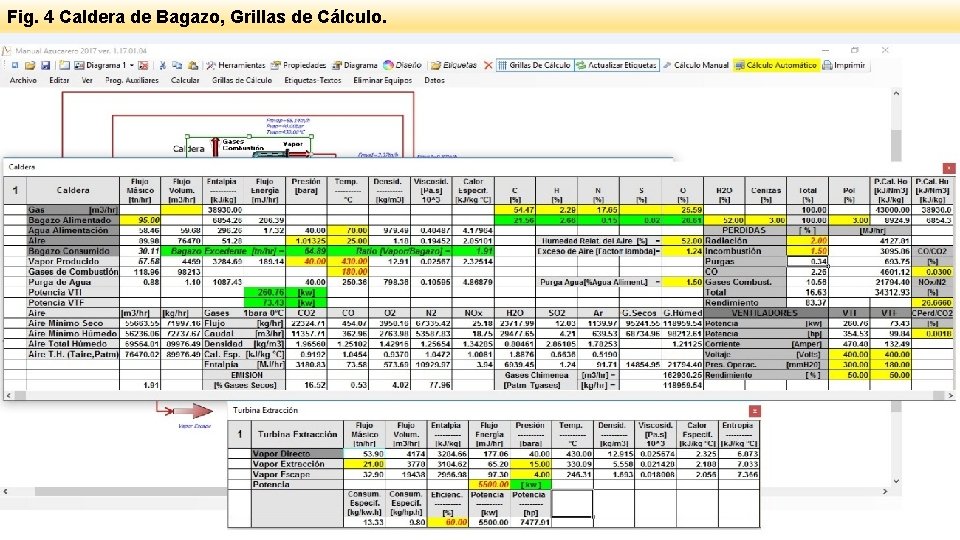Click the Actualizar Etiquetas button
Viewport: 960px width, 540px height.
pos(617,65)
